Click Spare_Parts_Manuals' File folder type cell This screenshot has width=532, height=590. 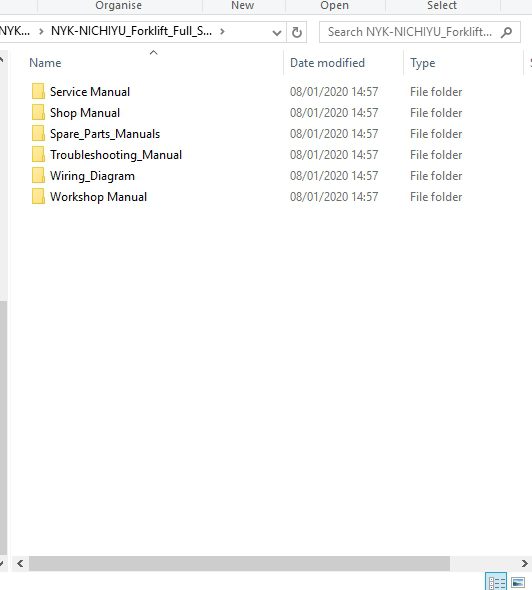[x=436, y=134]
